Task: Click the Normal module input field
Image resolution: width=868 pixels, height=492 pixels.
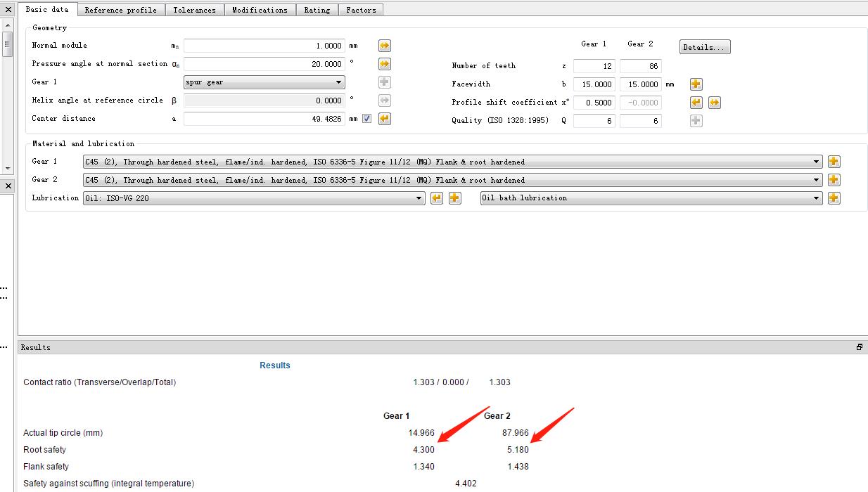Action: tap(264, 46)
